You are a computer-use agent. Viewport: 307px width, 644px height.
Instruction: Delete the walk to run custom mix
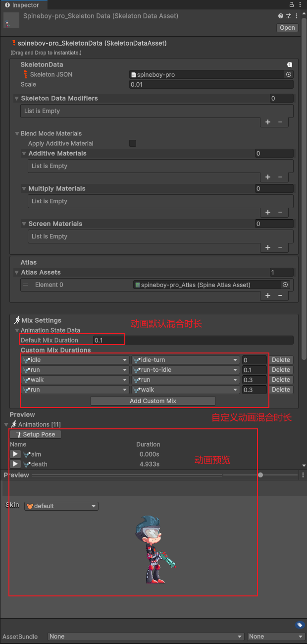(281, 380)
